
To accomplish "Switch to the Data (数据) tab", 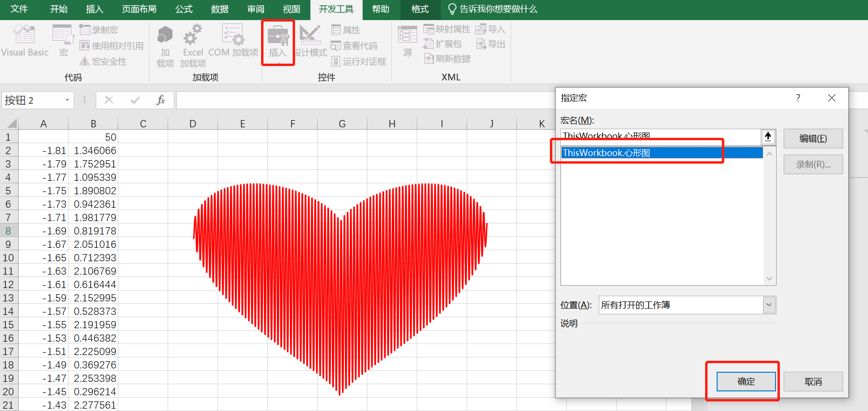I will (x=220, y=9).
